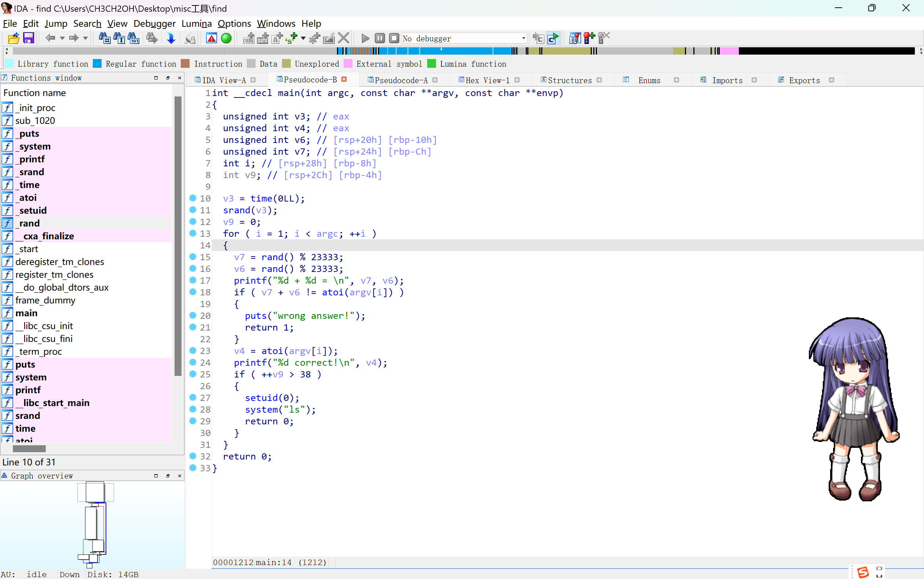Viewport: 924px width, 579px height.
Task: Save the database with the floppy icon
Action: coord(29,38)
